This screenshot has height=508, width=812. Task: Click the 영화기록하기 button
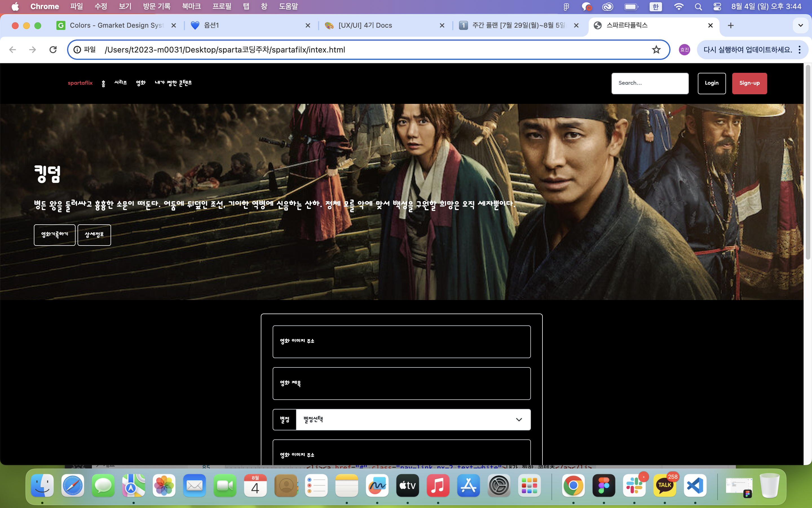[x=55, y=235]
